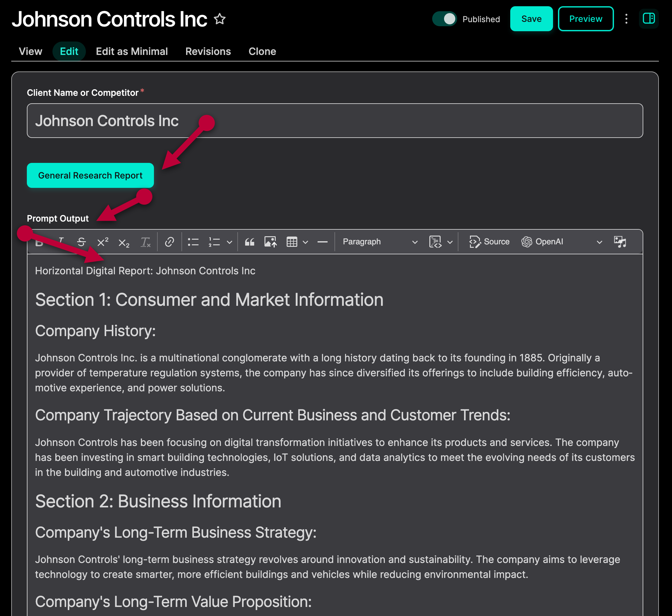Expand the code block language dropdown
The width and height of the screenshot is (672, 616).
point(450,242)
